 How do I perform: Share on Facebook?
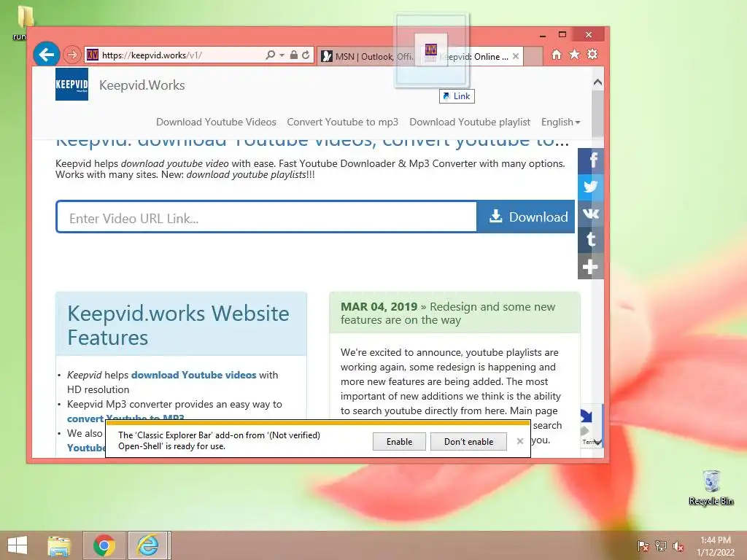(591, 160)
